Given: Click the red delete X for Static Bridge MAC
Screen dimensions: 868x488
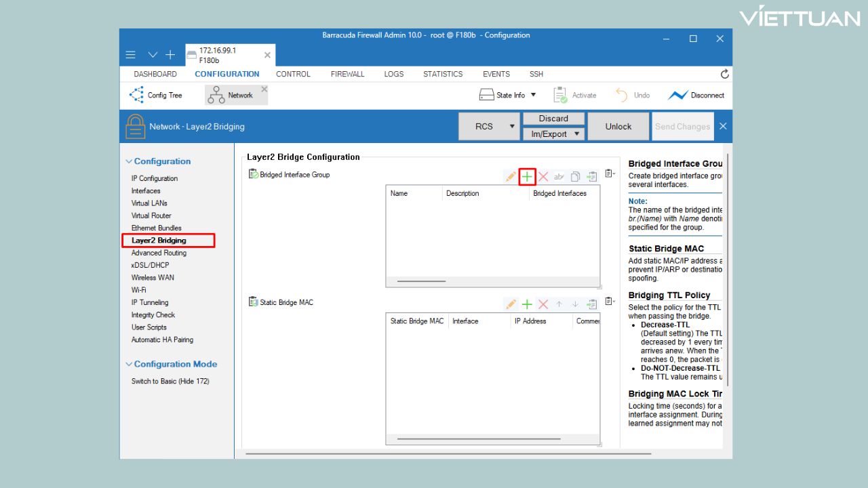Looking at the screenshot, I should [543, 304].
